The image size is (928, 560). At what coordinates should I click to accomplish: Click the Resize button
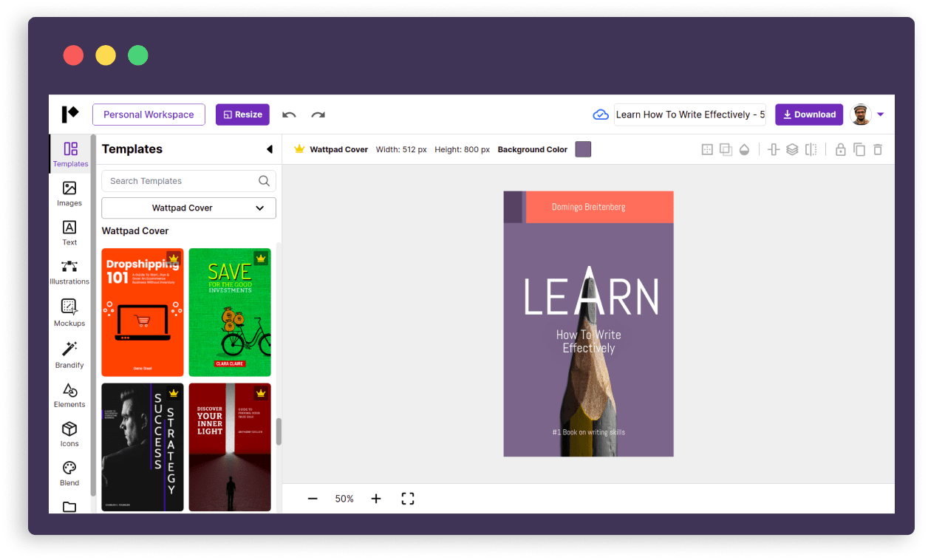(x=242, y=115)
